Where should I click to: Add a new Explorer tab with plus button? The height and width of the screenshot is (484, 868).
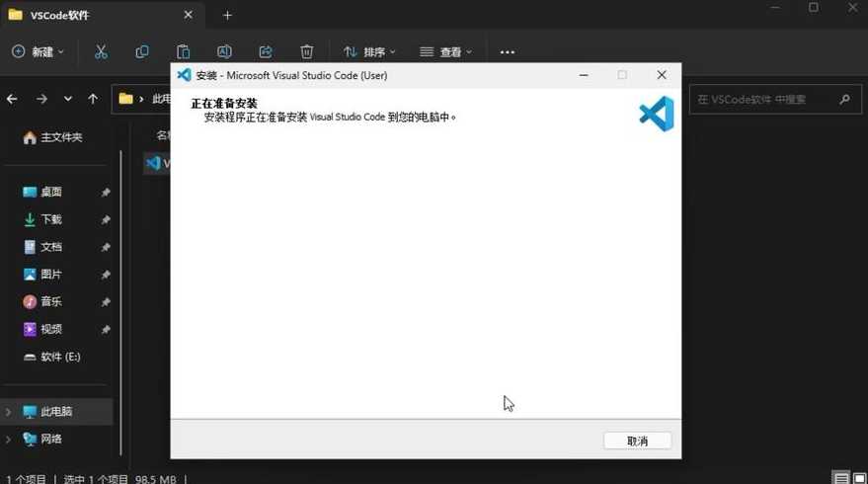227,16
